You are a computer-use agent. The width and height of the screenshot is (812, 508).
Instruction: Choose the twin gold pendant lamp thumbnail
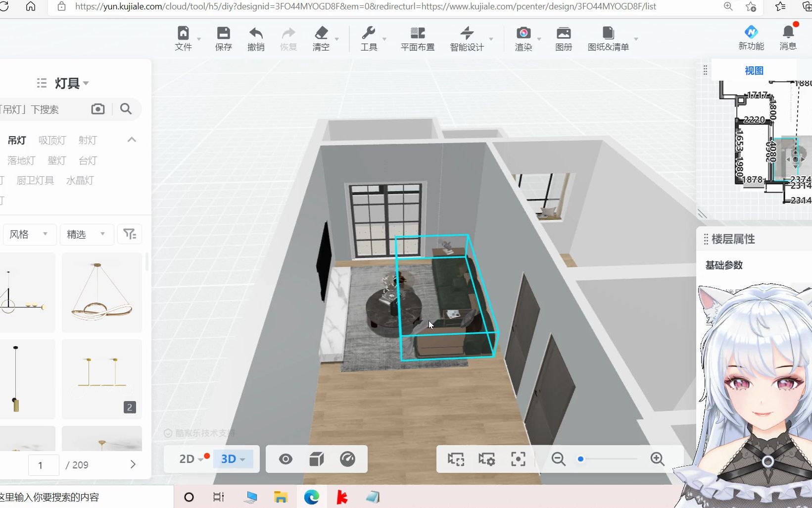point(102,379)
